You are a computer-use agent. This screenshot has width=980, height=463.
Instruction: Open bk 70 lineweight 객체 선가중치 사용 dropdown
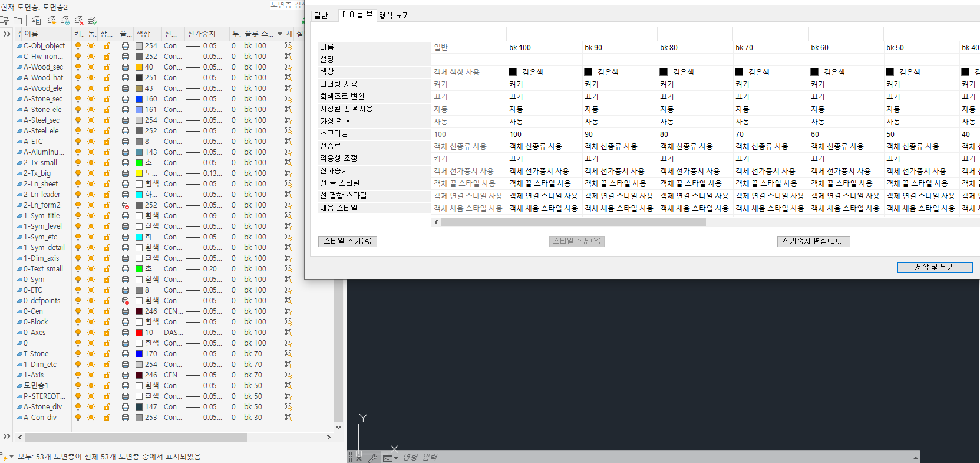[770, 171]
